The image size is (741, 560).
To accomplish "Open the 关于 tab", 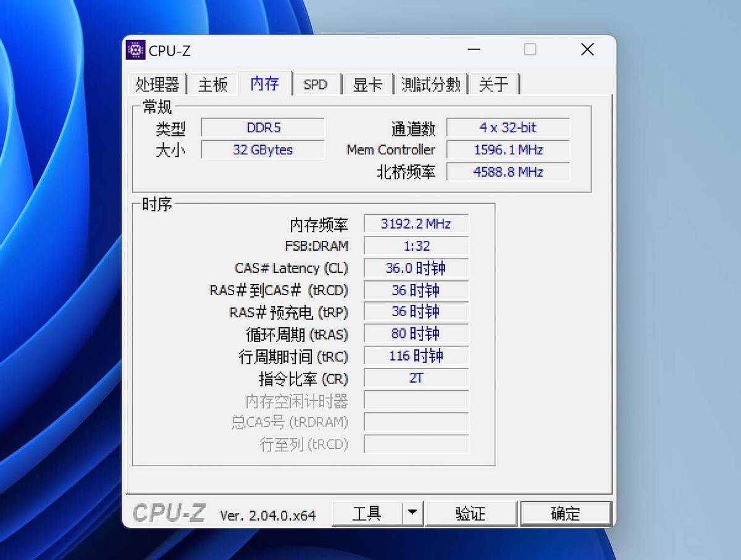I will click(x=494, y=84).
